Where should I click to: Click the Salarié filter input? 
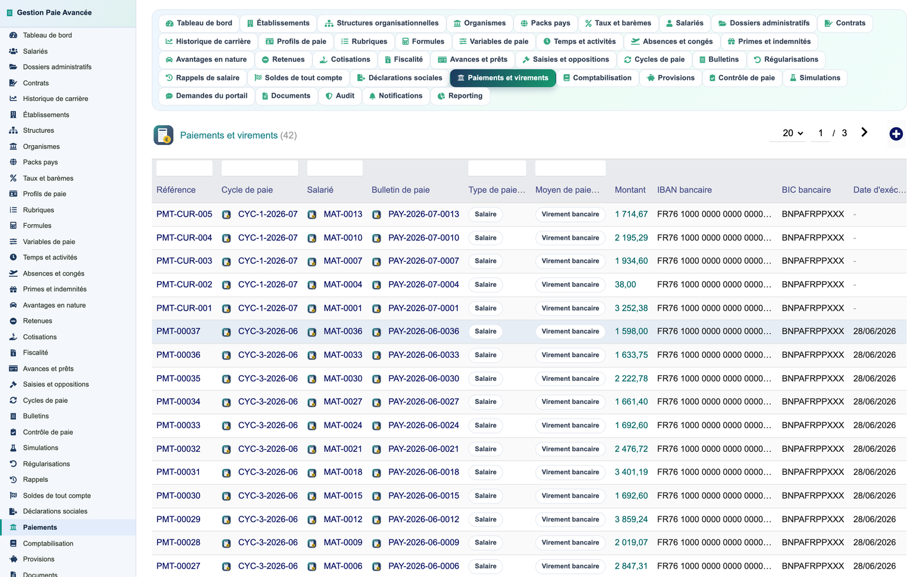tap(335, 168)
